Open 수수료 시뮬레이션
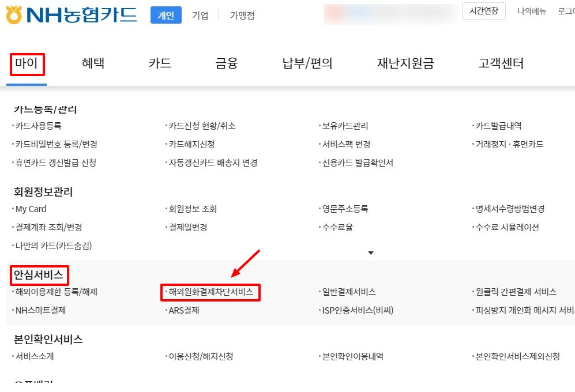Screen dimensions: 575x392 507,227
